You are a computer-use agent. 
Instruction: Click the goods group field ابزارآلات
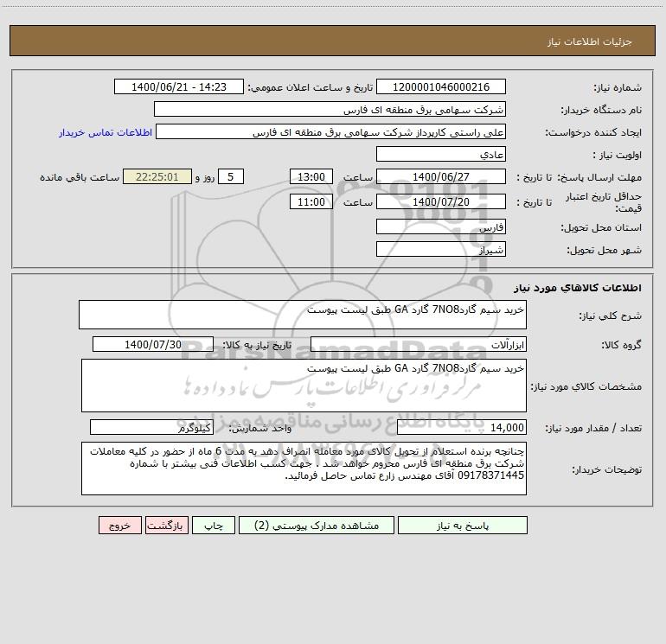click(x=419, y=344)
